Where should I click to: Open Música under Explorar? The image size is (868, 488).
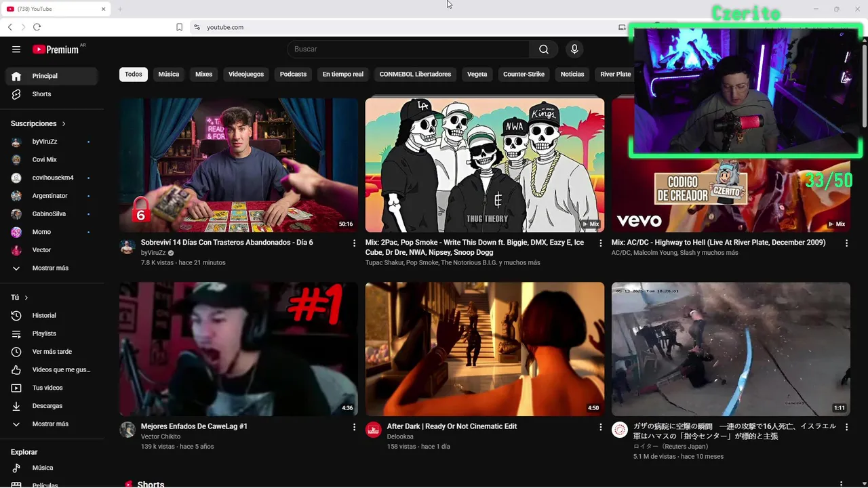pyautogui.click(x=52, y=468)
